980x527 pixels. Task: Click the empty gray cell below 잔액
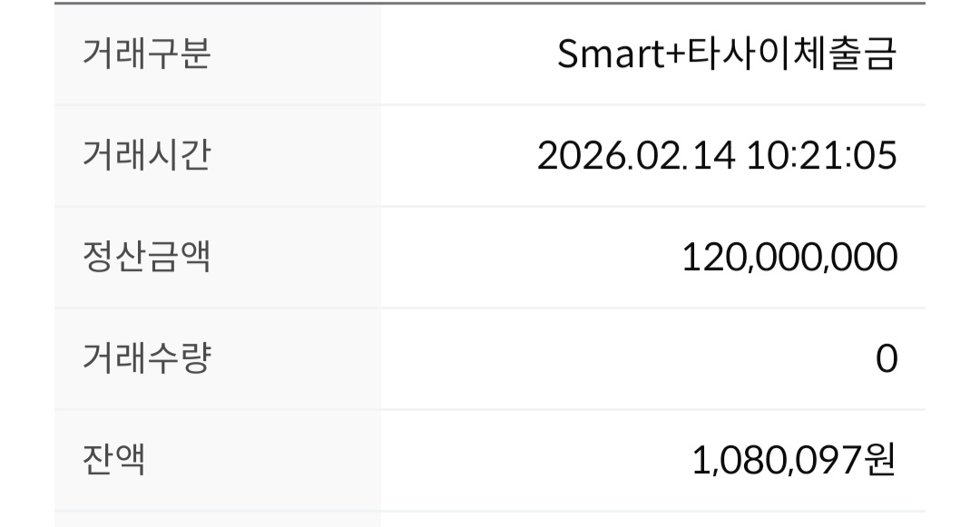218,519
